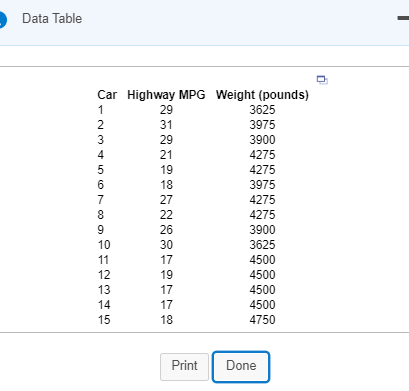
Task: Click the weight 3900 in car 3 row
Action: (x=262, y=140)
